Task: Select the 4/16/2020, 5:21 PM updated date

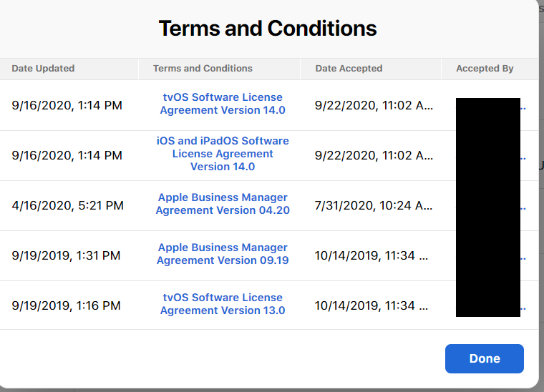Action: (x=67, y=205)
